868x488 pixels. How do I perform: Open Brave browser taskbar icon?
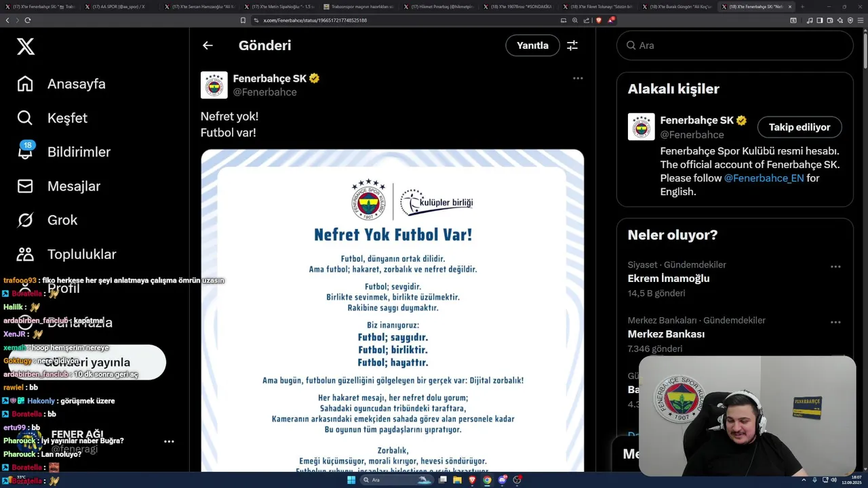472,480
